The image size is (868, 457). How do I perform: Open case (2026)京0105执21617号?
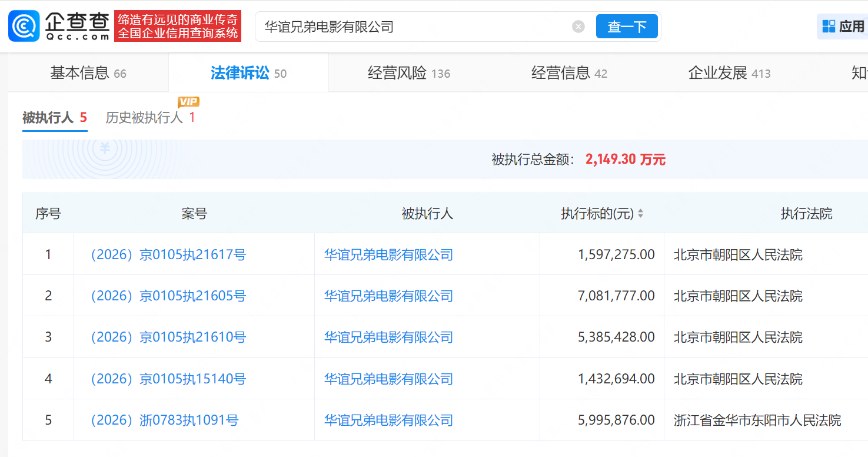168,255
